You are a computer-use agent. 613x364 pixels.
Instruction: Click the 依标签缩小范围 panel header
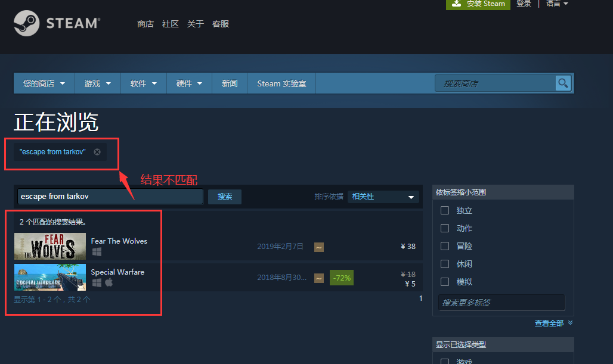[503, 192]
